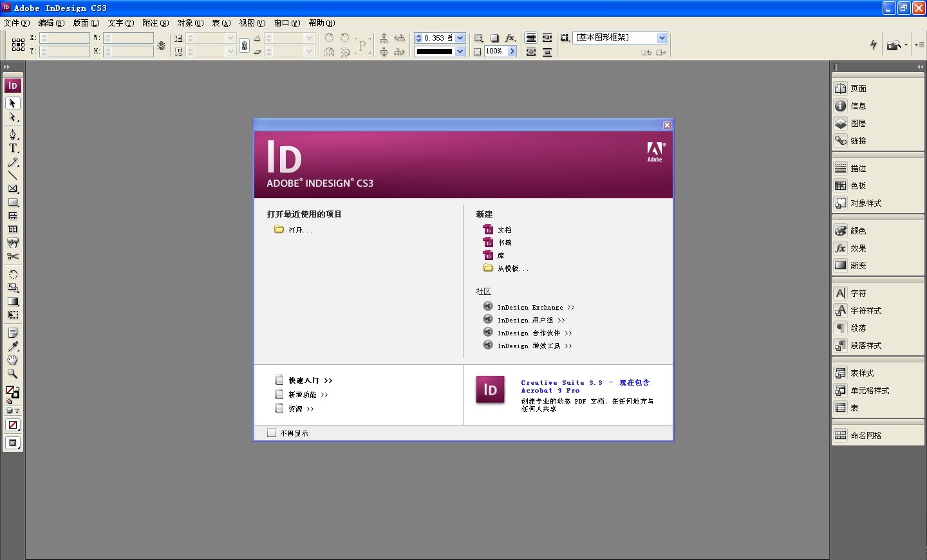
Task: Click the InDesign Exchange link
Action: (x=535, y=308)
